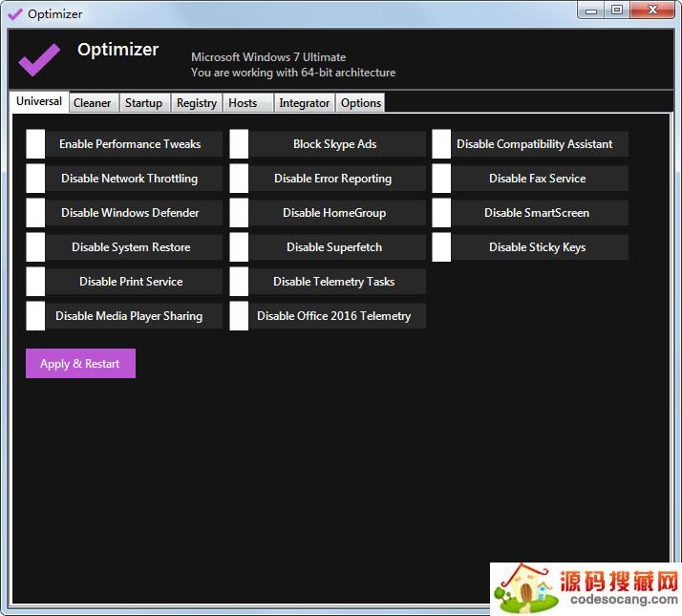Switch to the Universal tab

[x=39, y=101]
